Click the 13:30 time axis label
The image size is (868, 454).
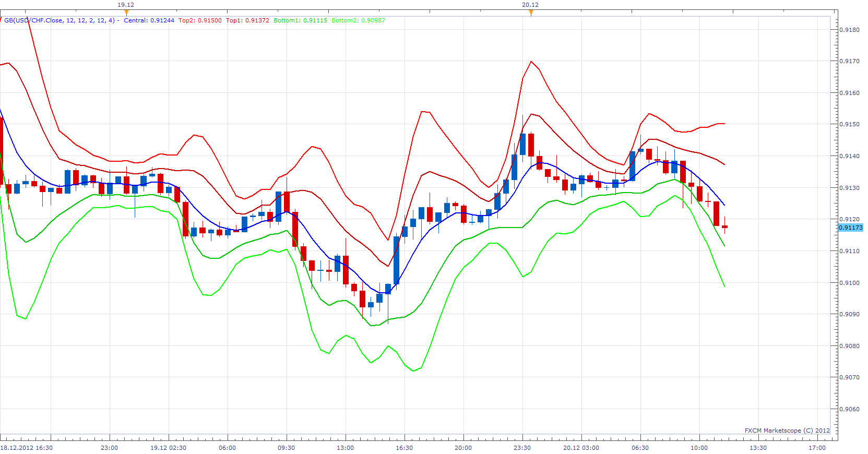(x=758, y=448)
